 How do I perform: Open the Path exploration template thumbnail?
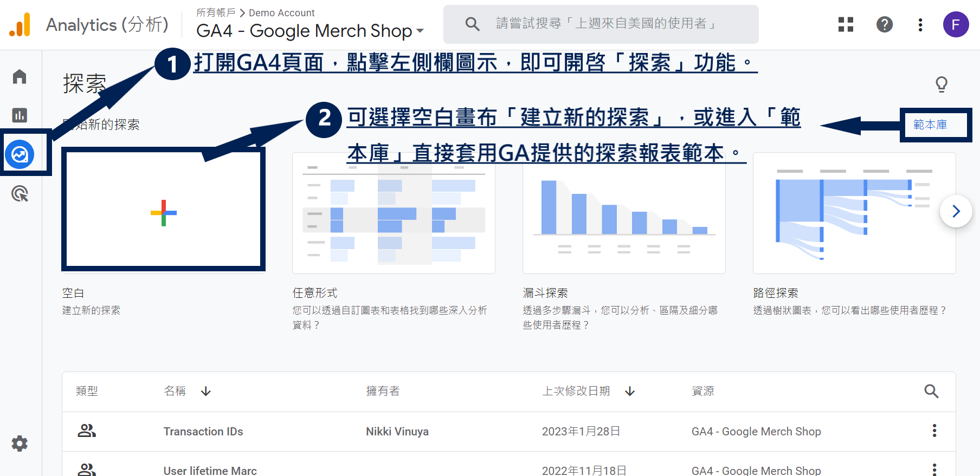(x=854, y=213)
